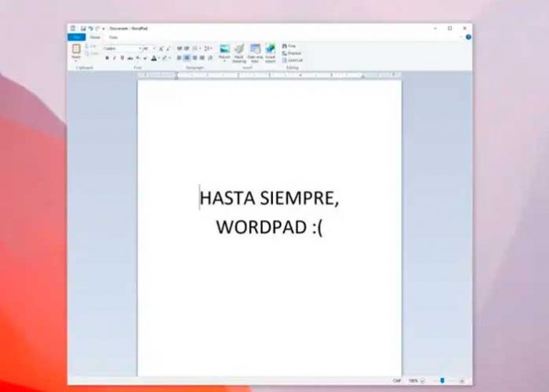Toggle Underline formatting
Viewport: 549px width, 392px height.
pyautogui.click(x=121, y=58)
